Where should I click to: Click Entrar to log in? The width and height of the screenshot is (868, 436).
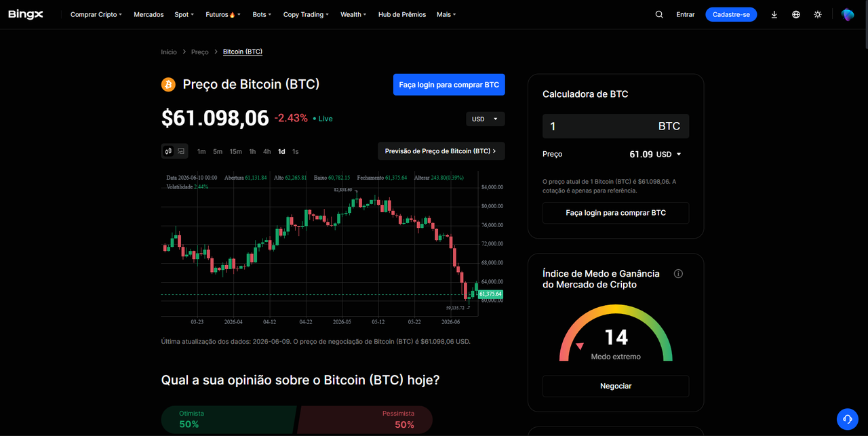pos(686,14)
